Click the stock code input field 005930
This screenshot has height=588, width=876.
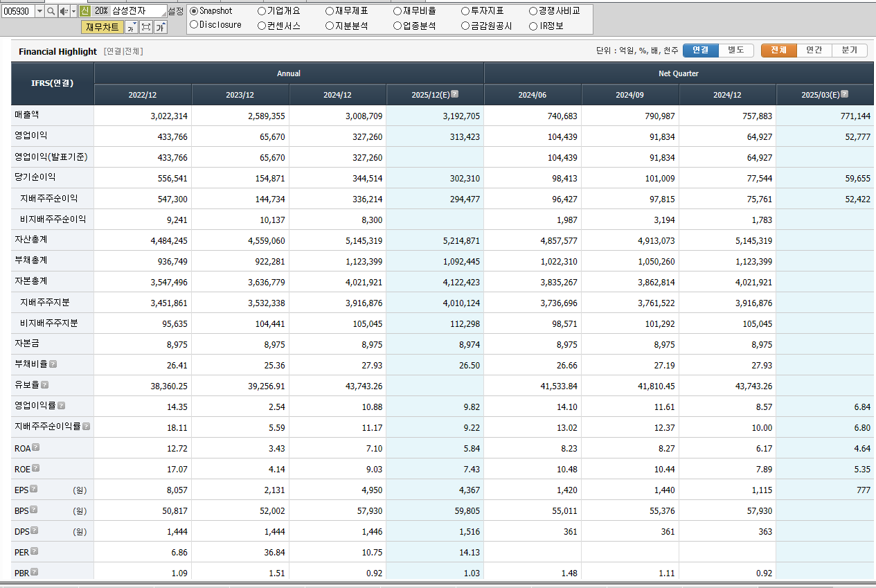point(18,11)
